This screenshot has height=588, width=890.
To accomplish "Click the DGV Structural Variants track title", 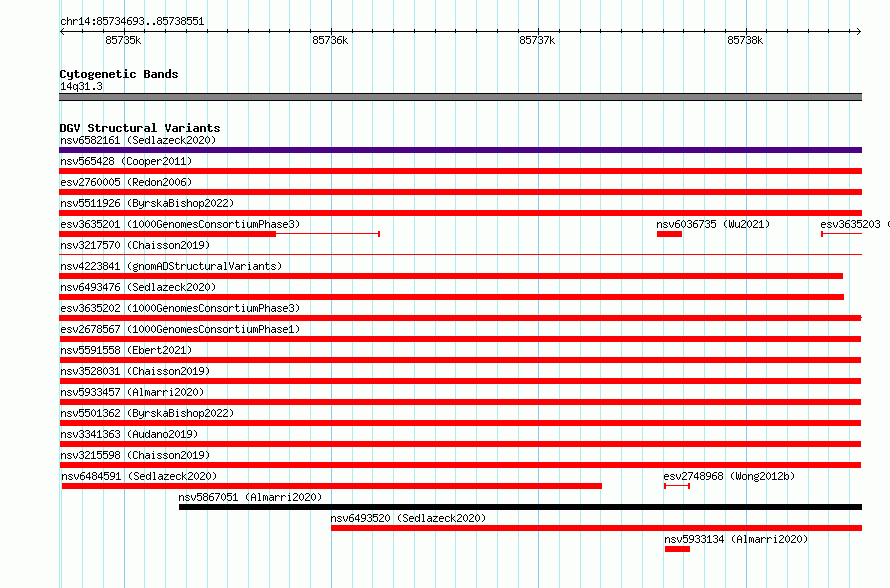I will (140, 128).
